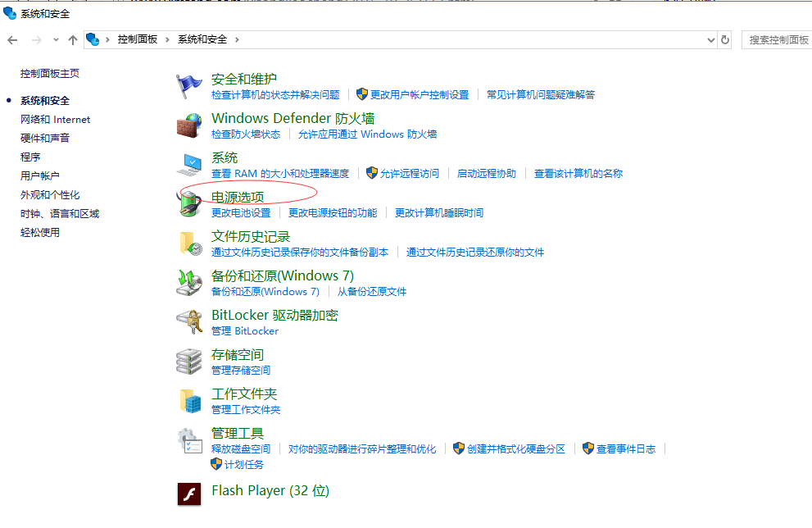The height and width of the screenshot is (528, 812).
Task: Click 查看 RAM 的大小和处理器速度
Action: [x=280, y=174]
